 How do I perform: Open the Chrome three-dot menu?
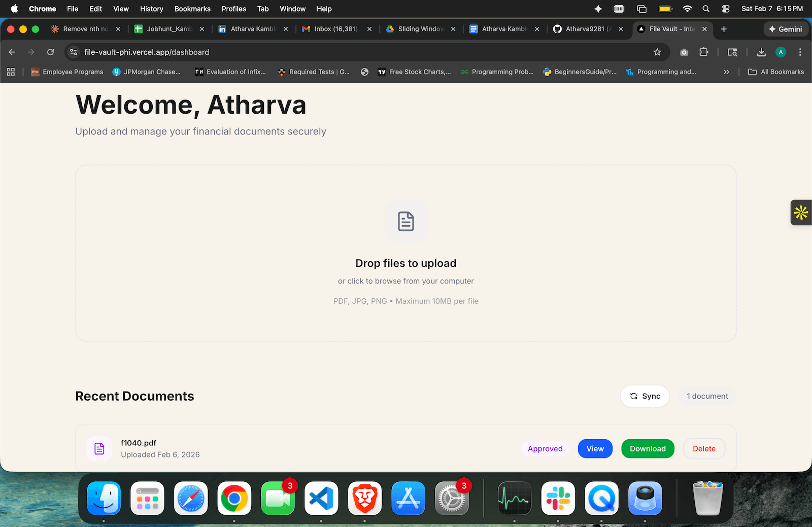point(800,52)
